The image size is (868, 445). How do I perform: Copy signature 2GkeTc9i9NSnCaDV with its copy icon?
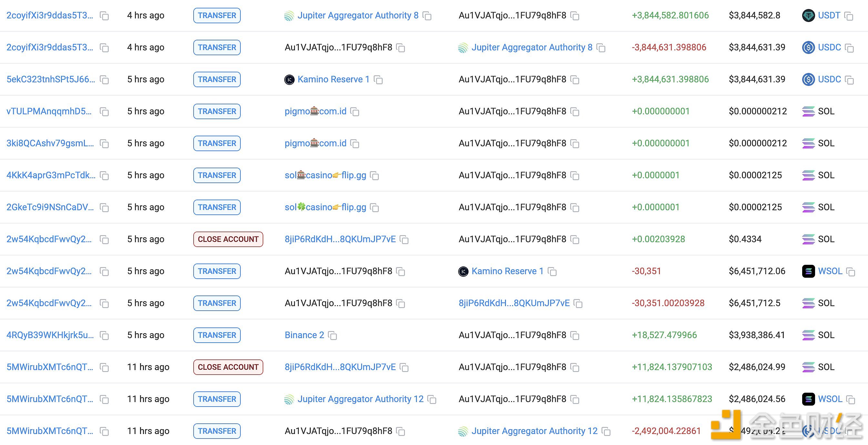(x=105, y=208)
